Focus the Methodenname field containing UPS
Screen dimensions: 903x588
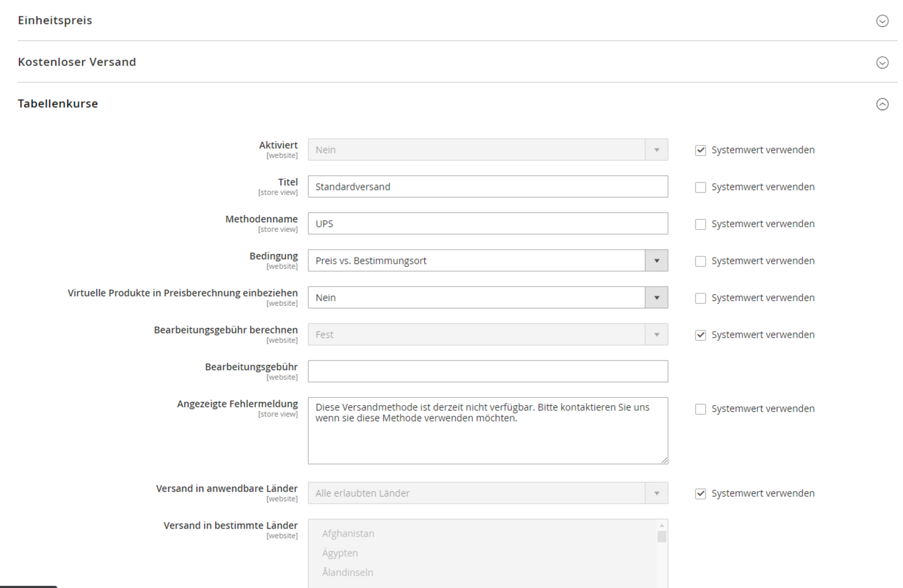pyautogui.click(x=487, y=224)
